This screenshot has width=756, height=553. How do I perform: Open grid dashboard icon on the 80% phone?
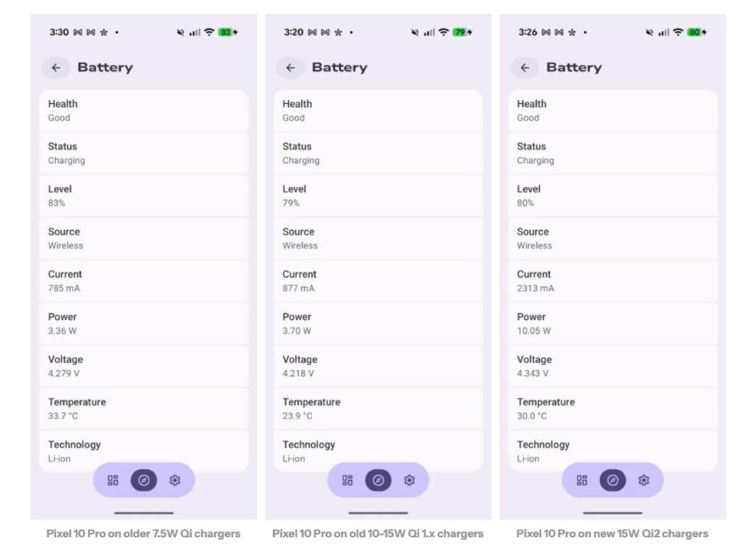tap(582, 481)
